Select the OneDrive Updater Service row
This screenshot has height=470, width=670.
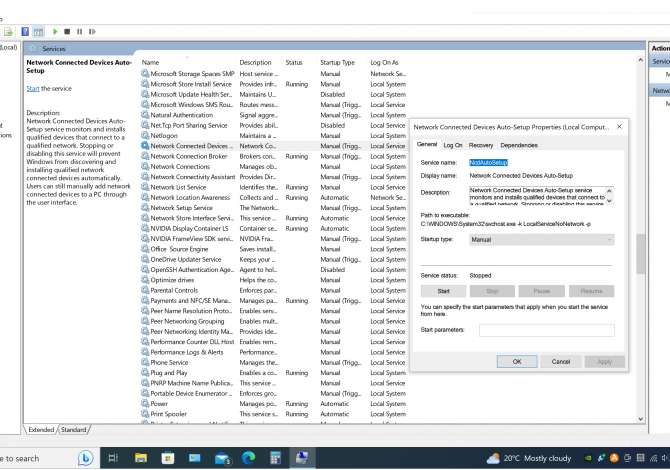click(273, 259)
